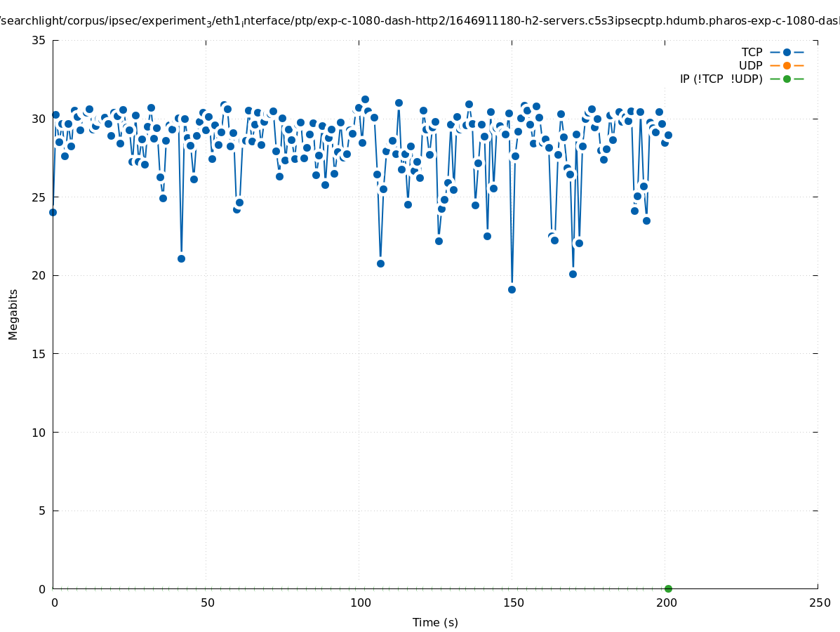Click the Megabits y-axis label
The width and height of the screenshot is (840, 632).
[x=13, y=314]
